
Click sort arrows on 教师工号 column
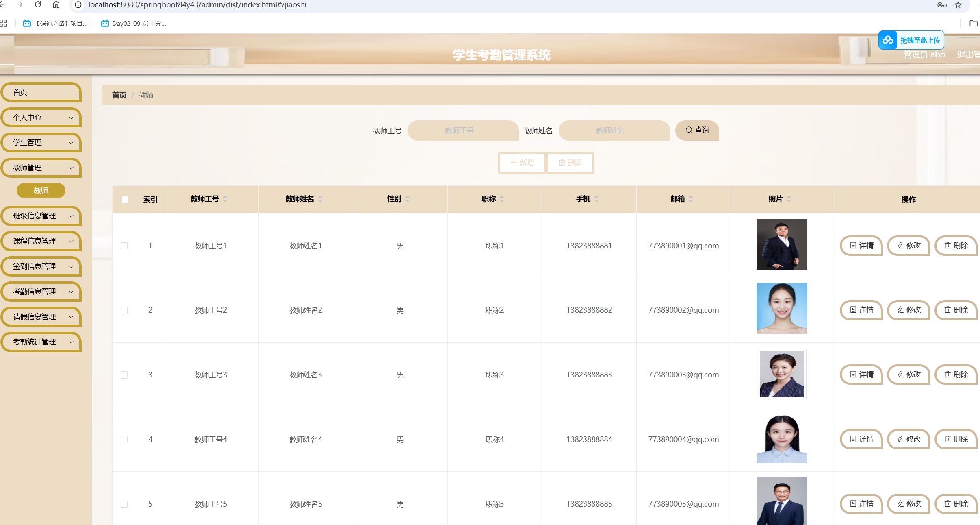(225, 199)
